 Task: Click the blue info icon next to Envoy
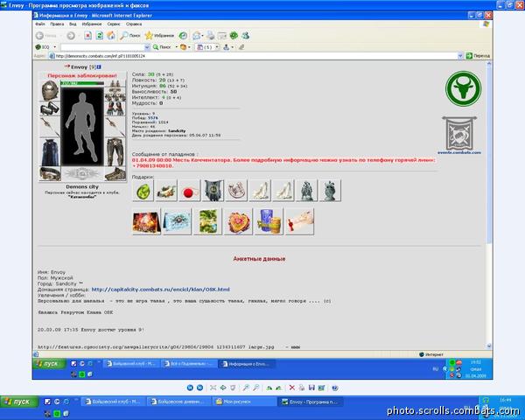click(99, 67)
